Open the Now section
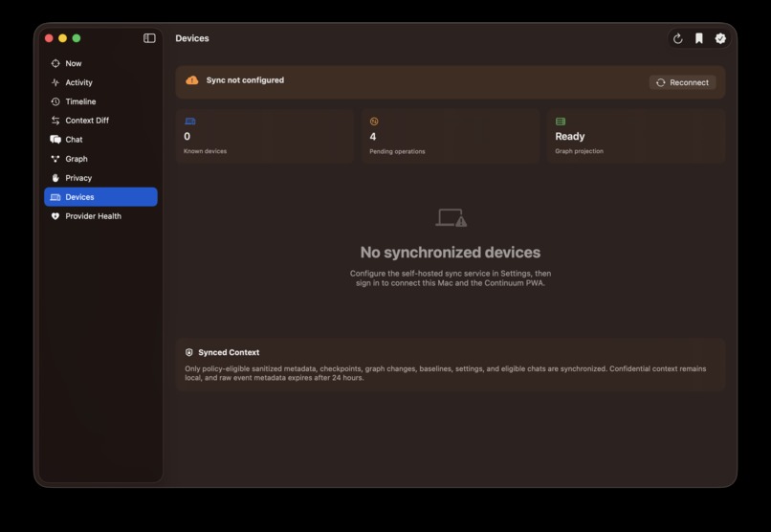Image resolution: width=771 pixels, height=532 pixels. pyautogui.click(x=100, y=63)
